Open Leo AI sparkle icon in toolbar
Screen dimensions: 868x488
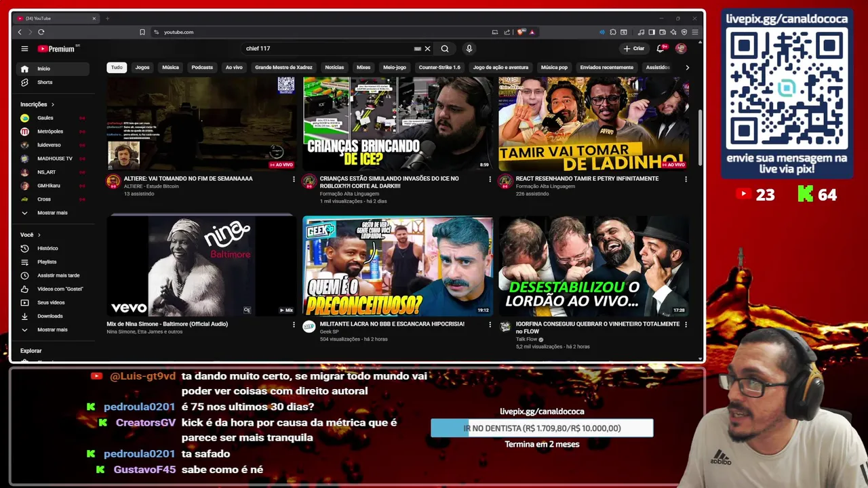[673, 32]
